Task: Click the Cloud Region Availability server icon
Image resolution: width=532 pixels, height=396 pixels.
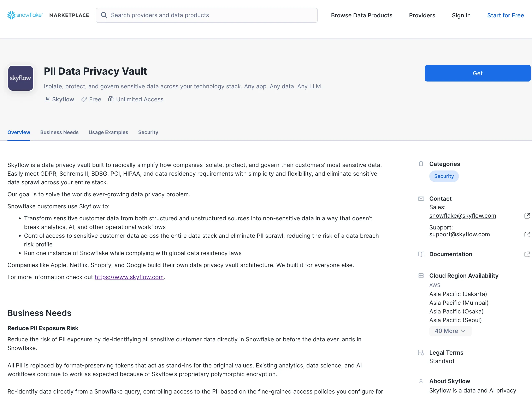Action: point(421,276)
